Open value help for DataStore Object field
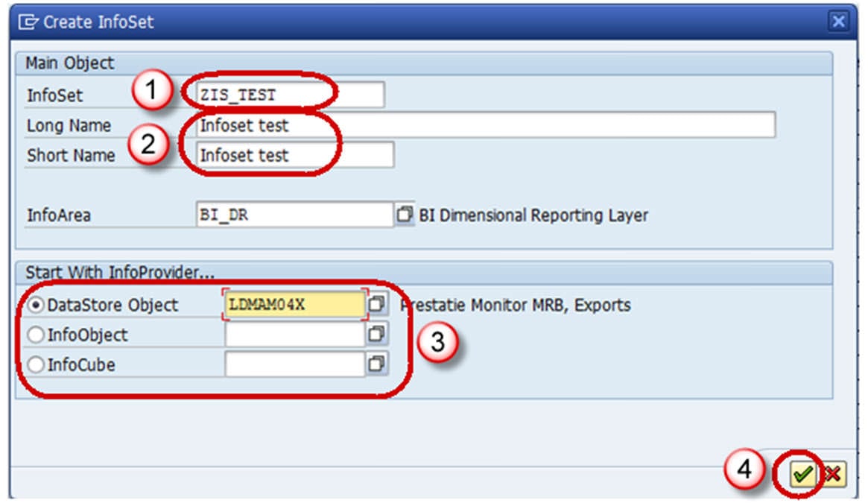Viewport: 868px width, 503px height. [376, 303]
